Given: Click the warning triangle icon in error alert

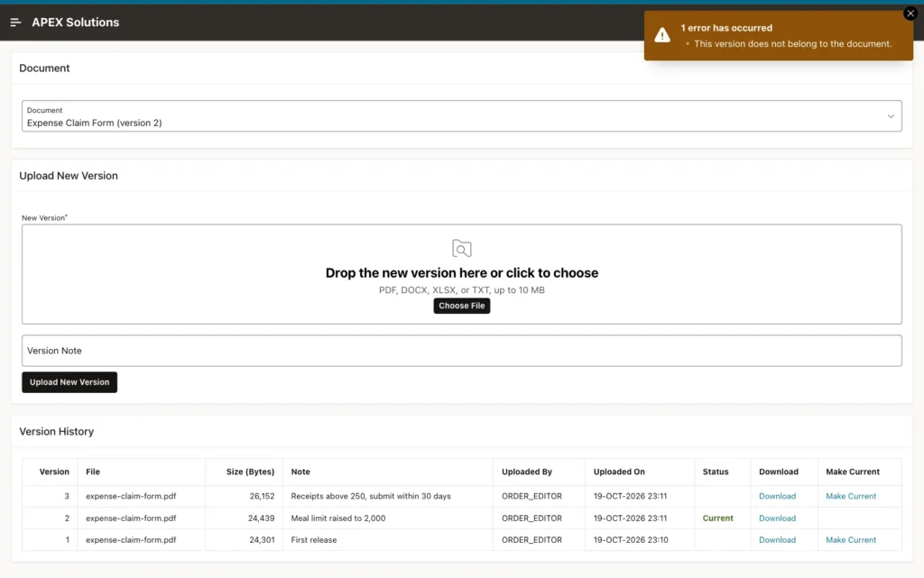Looking at the screenshot, I should click(x=662, y=35).
